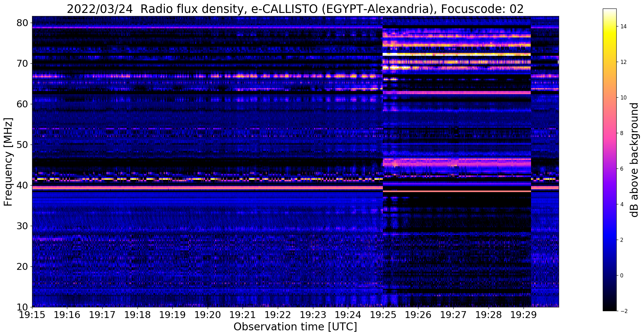Click the 19:24 time tick label
This screenshot has width=644, height=336.
[348, 315]
